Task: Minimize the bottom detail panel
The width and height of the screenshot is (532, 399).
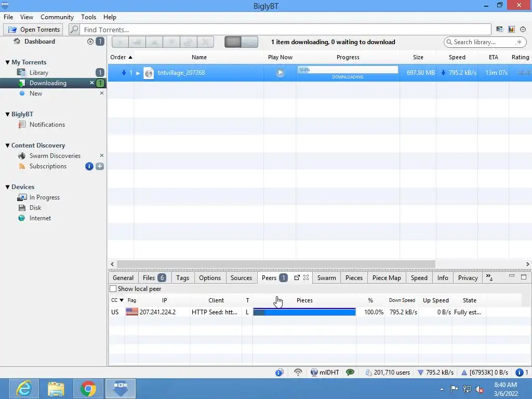Action: tap(512, 276)
